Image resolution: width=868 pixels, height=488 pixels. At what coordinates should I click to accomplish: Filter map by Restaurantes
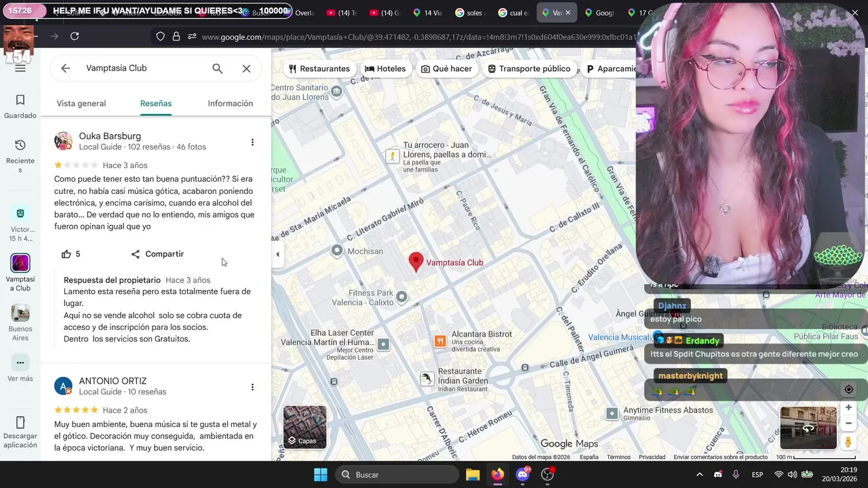[x=319, y=68]
